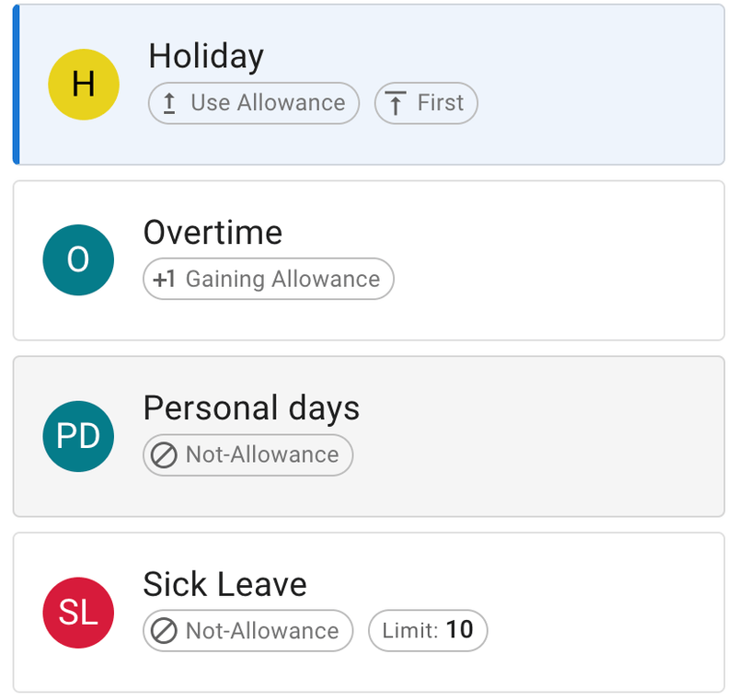Toggle the First priority marker on Holiday

pos(426,103)
